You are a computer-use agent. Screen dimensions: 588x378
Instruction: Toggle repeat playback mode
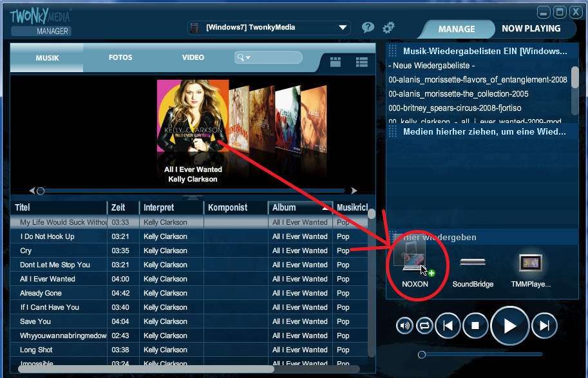pyautogui.click(x=424, y=325)
